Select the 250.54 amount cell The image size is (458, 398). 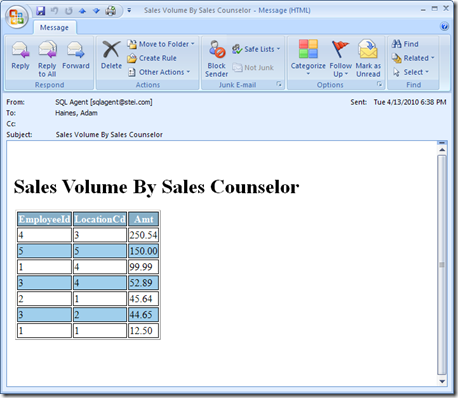pyautogui.click(x=143, y=235)
